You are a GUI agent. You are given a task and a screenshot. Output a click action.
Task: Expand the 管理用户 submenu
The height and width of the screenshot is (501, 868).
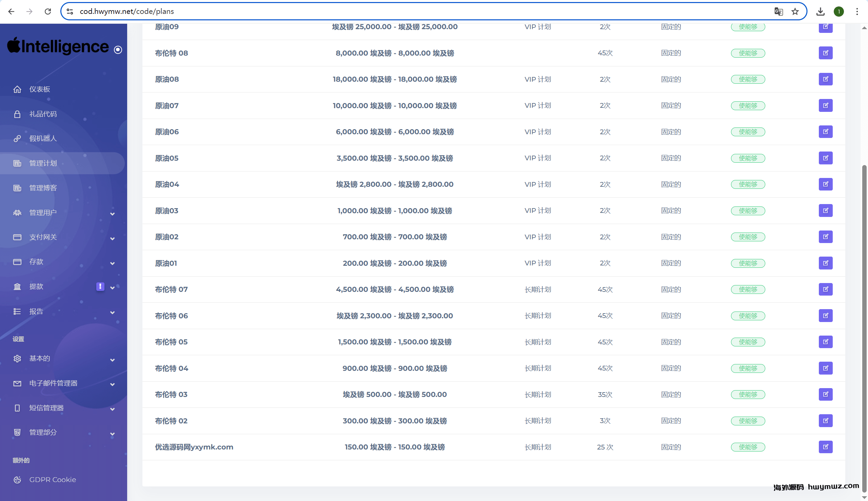pos(112,214)
